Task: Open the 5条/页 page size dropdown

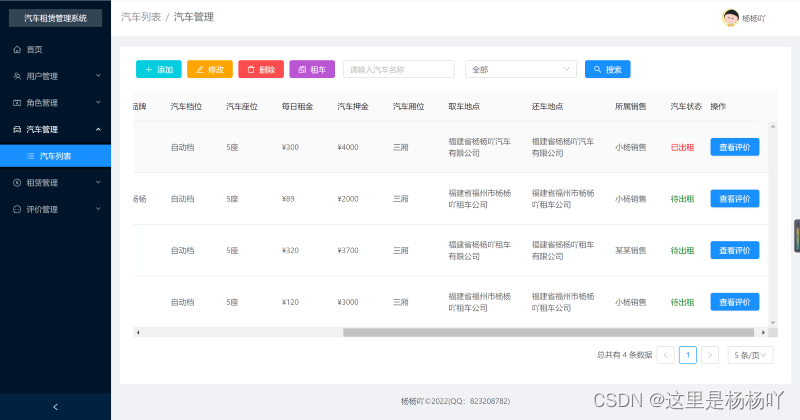Action: tap(750, 355)
